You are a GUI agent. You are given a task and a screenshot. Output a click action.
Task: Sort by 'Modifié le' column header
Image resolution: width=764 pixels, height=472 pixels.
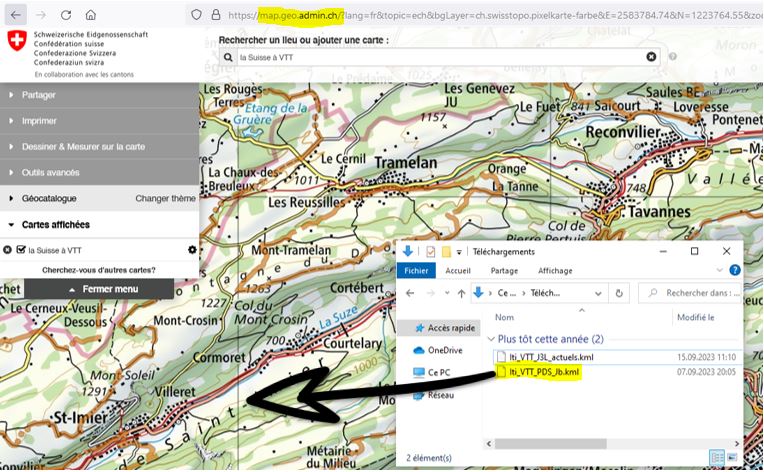695,317
